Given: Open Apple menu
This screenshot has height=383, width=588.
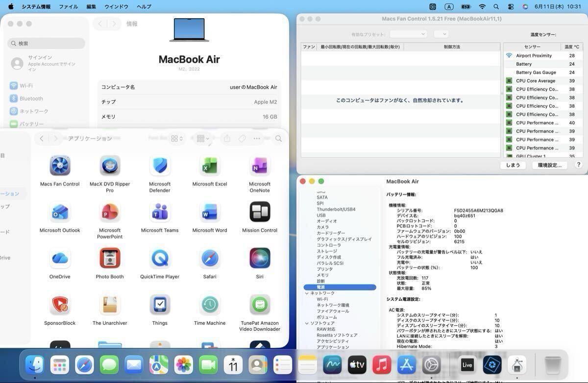Looking at the screenshot, I should click(11, 6).
